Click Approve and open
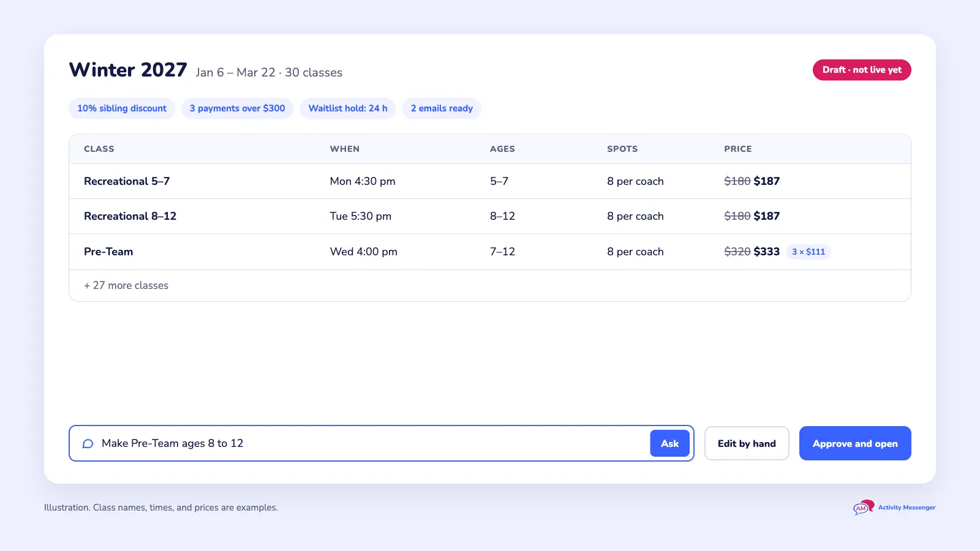 click(x=855, y=443)
